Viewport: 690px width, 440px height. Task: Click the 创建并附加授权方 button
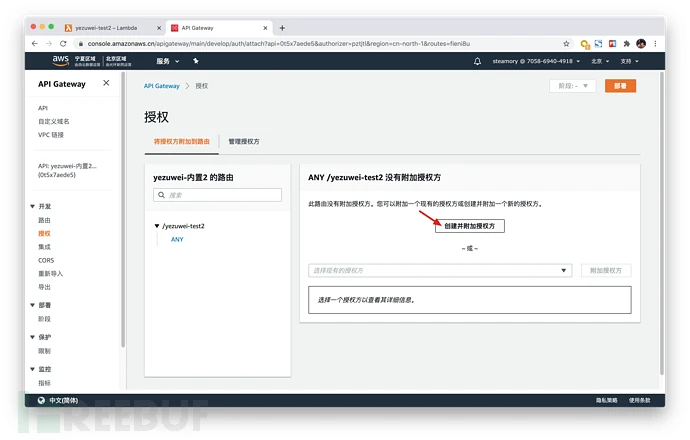click(470, 226)
